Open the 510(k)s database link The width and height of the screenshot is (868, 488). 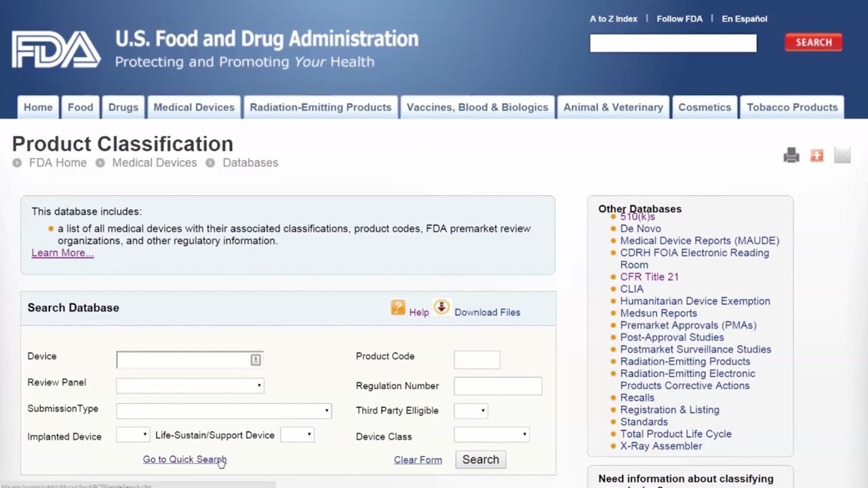[637, 217]
